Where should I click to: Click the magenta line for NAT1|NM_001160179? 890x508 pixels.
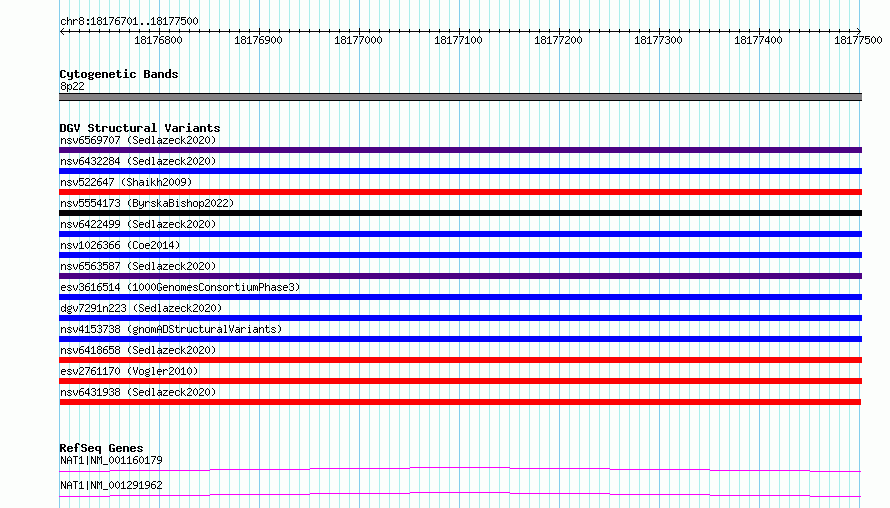point(460,469)
